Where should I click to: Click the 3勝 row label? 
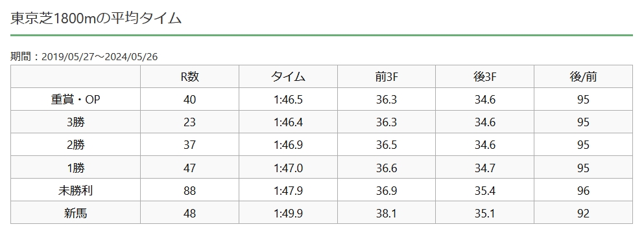click(76, 122)
